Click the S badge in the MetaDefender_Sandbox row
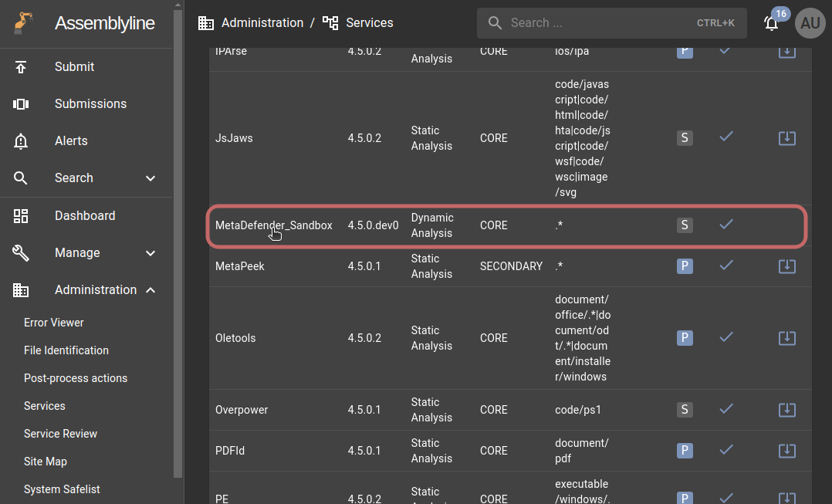The width and height of the screenshot is (832, 504). click(x=685, y=225)
